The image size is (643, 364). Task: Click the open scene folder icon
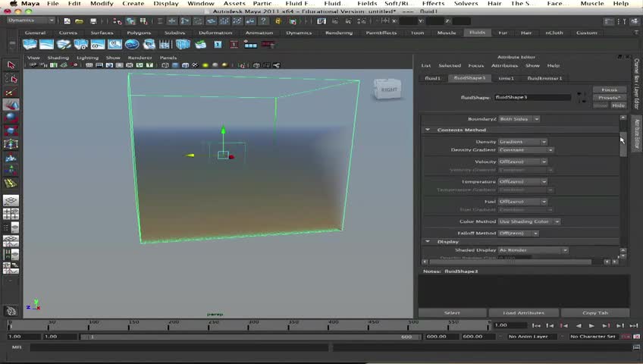tap(78, 21)
